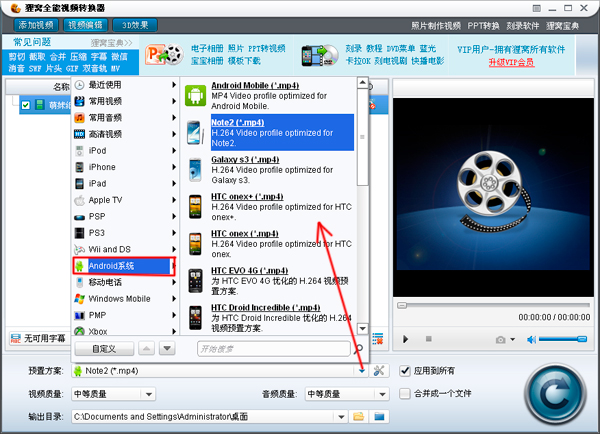Open the 常用音频 category
This screenshot has width=600, height=434.
(125, 117)
